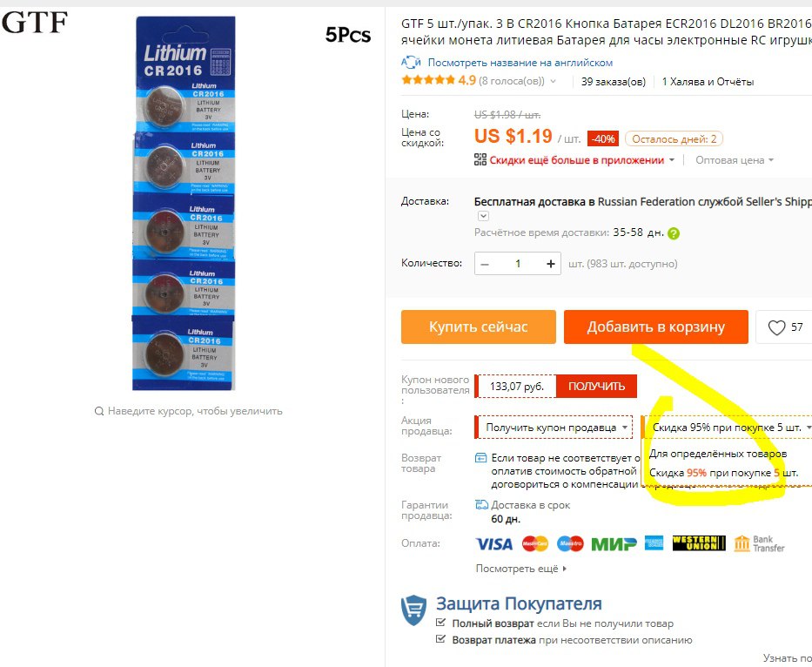Click the Buyer Protection shield icon
This screenshot has height=667, width=812.
413,610
